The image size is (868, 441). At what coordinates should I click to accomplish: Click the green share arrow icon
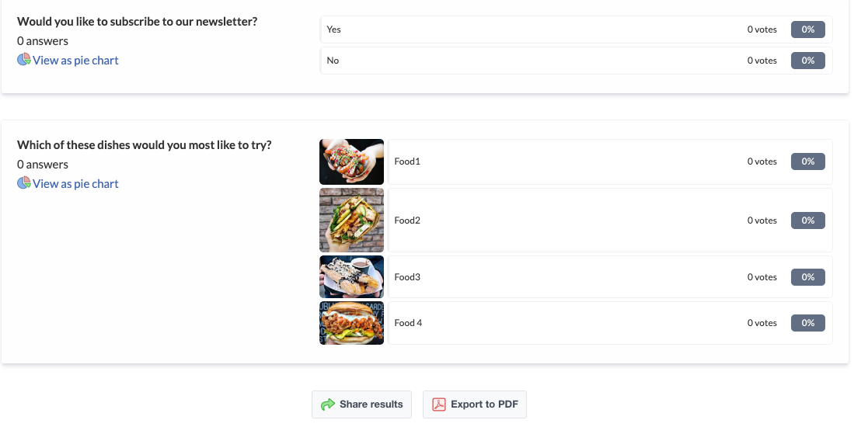(x=328, y=405)
